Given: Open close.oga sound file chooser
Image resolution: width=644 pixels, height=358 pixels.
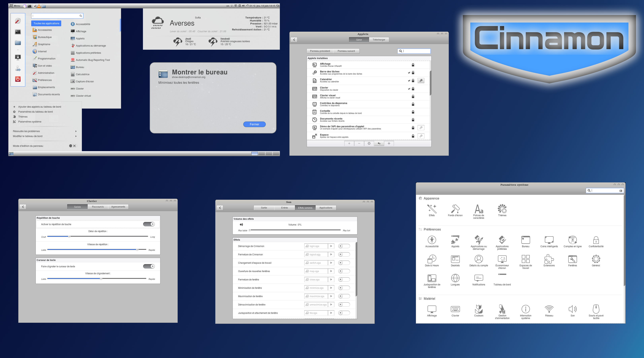Looking at the screenshot, I should pyautogui.click(x=316, y=279).
